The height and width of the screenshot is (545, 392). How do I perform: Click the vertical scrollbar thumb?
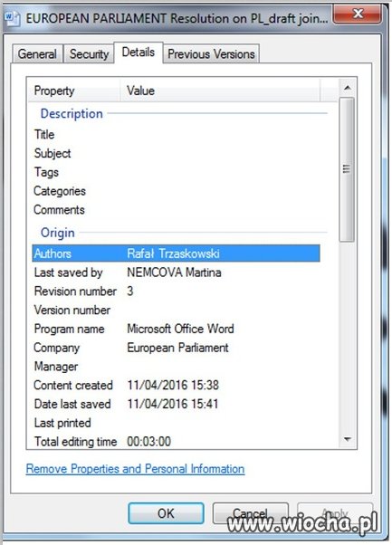[x=347, y=169]
